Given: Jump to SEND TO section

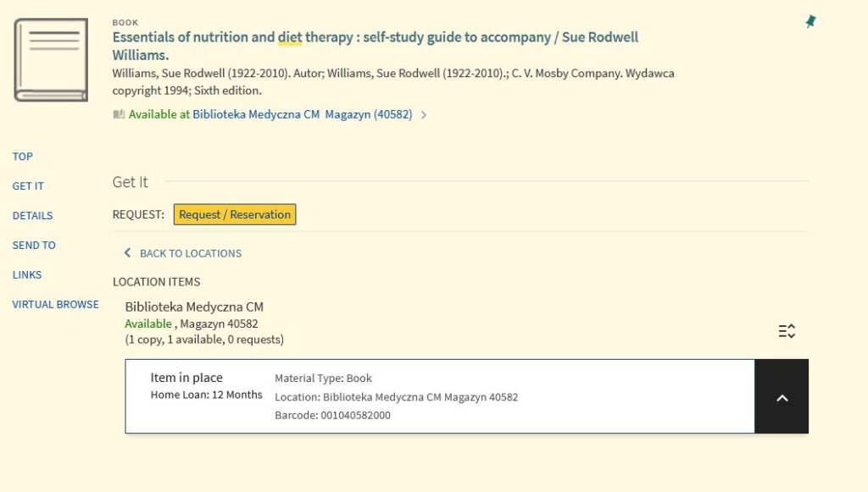Looking at the screenshot, I should (x=34, y=245).
